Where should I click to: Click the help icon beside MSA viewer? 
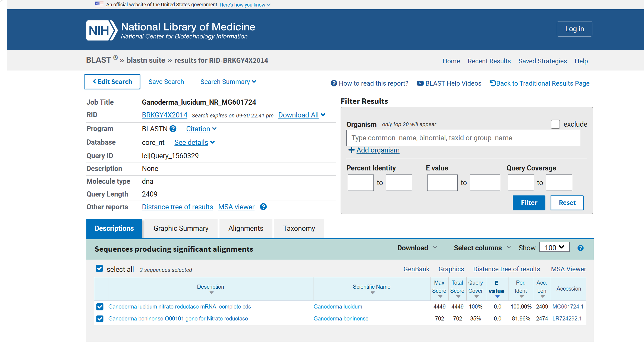pyautogui.click(x=263, y=207)
